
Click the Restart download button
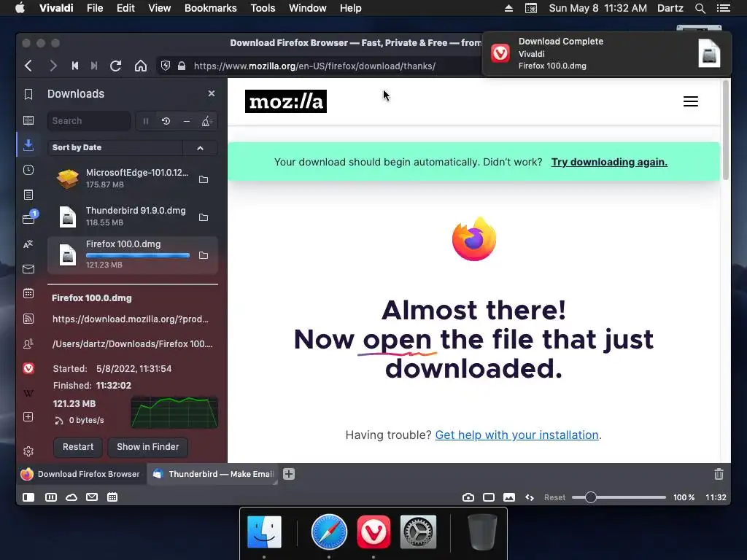[78, 447]
